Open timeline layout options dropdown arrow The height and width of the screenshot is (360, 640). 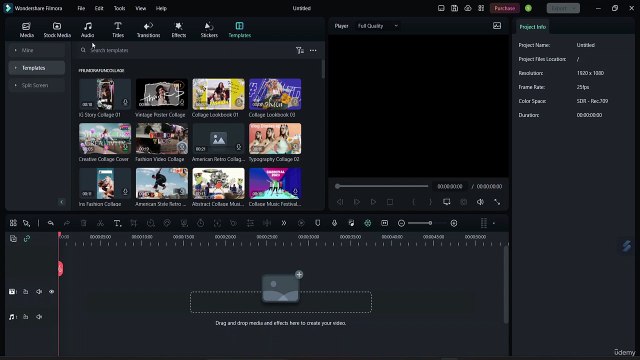coord(494,223)
